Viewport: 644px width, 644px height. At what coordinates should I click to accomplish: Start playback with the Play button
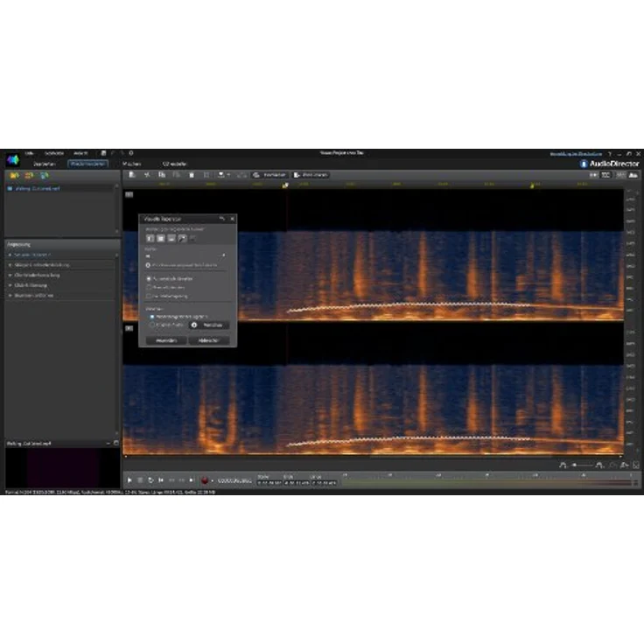pos(129,480)
